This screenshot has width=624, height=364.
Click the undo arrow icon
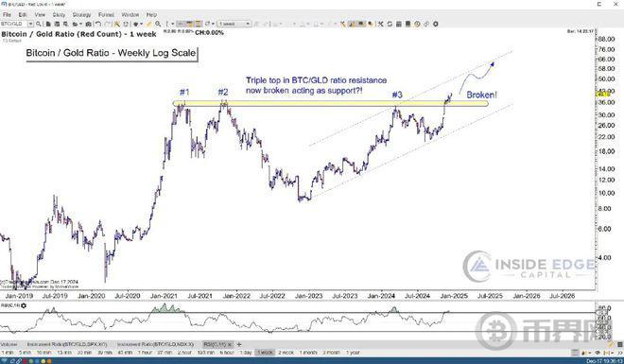tap(97, 25)
